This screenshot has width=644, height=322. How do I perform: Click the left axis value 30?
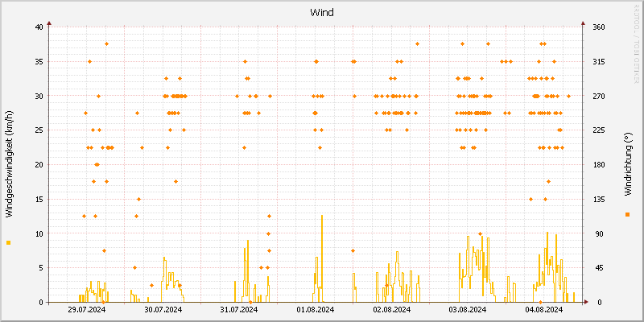point(39,96)
